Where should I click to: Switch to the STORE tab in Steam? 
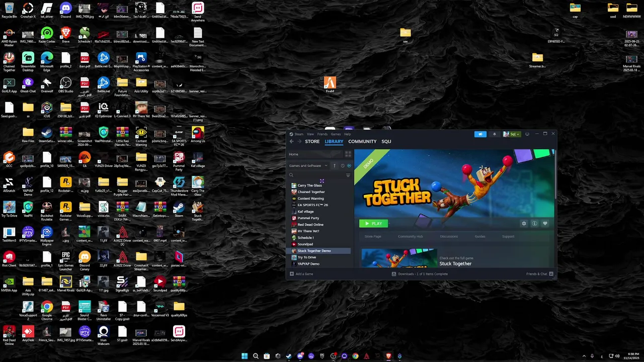point(312,141)
